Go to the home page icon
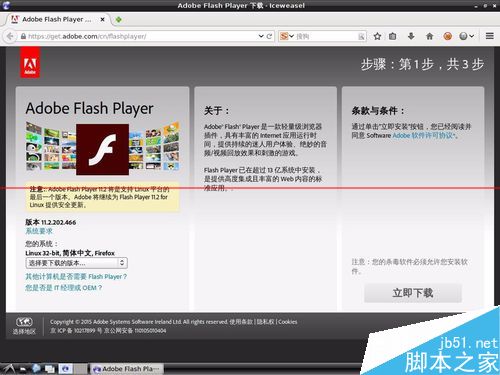The width and height of the screenshot is (500, 375). pos(429,36)
